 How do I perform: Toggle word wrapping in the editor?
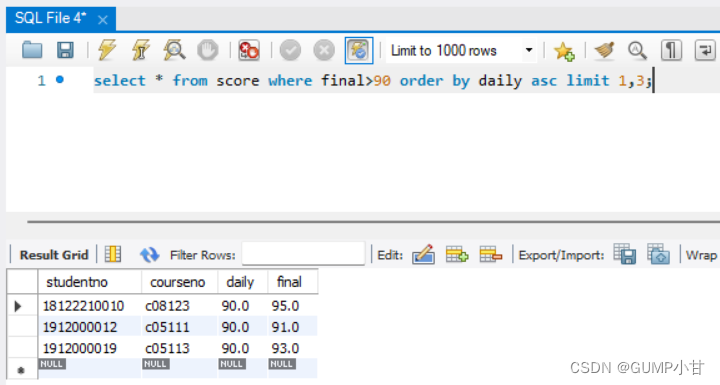(x=705, y=50)
